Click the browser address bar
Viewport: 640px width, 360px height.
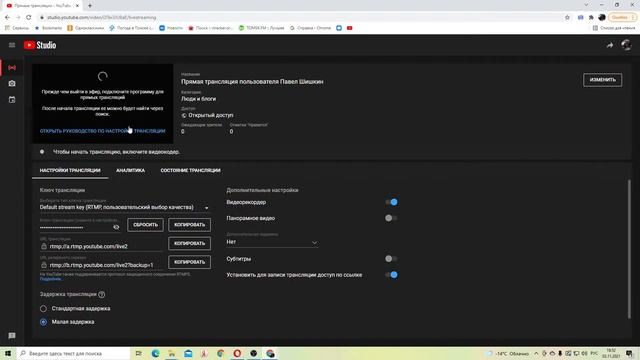pos(301,18)
